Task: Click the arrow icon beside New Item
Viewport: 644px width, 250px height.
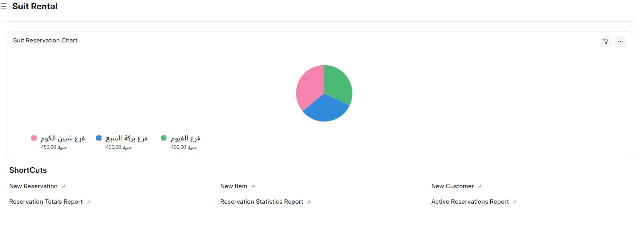Action: pyautogui.click(x=253, y=186)
